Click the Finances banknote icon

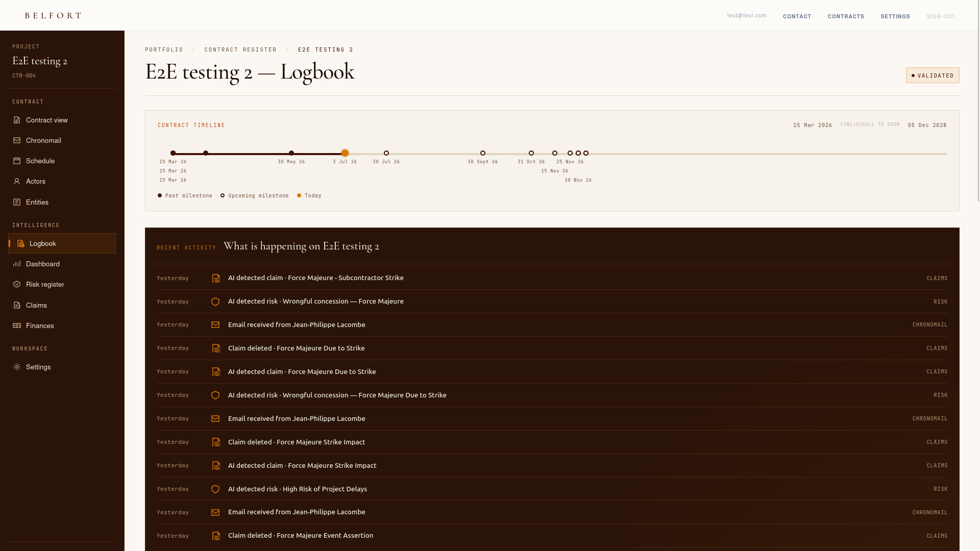coord(17,325)
